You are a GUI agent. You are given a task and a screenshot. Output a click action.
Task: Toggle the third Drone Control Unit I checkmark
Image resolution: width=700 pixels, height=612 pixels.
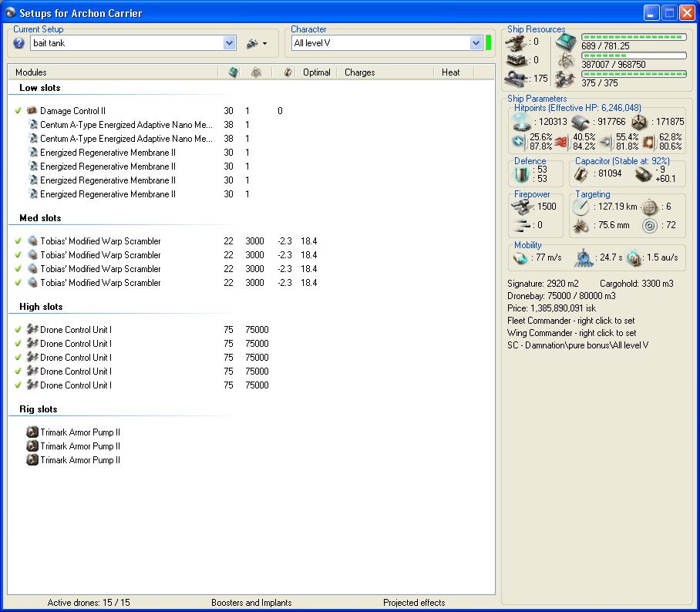[x=18, y=357]
